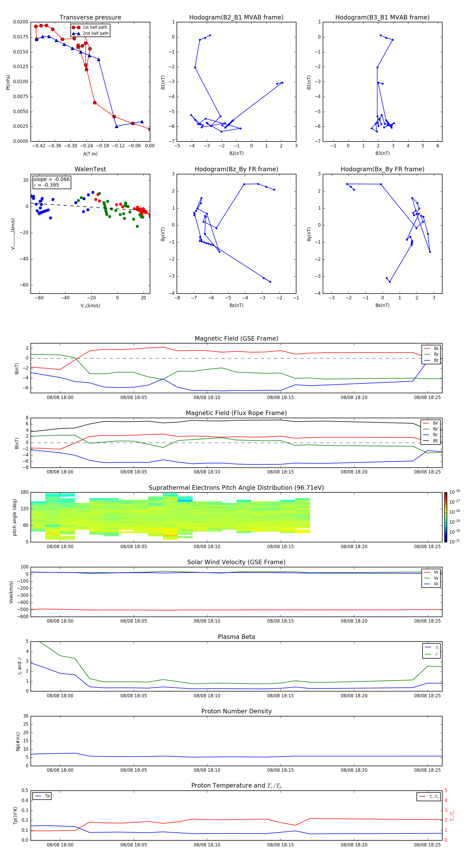Click the Suprathermal Electrons Pitch Angle Distribution title
The width and height of the screenshot is (473, 868).
tap(236, 488)
